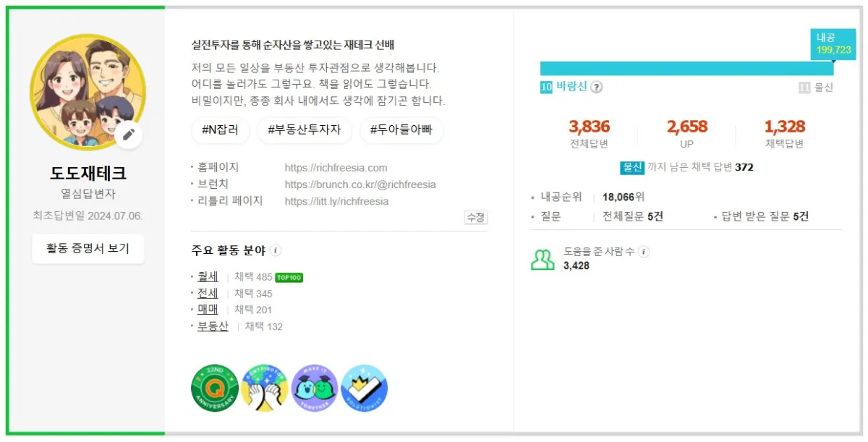The image size is (868, 442).
Task: Open the grade help question mark icon beside 바람신
Action: tap(597, 87)
